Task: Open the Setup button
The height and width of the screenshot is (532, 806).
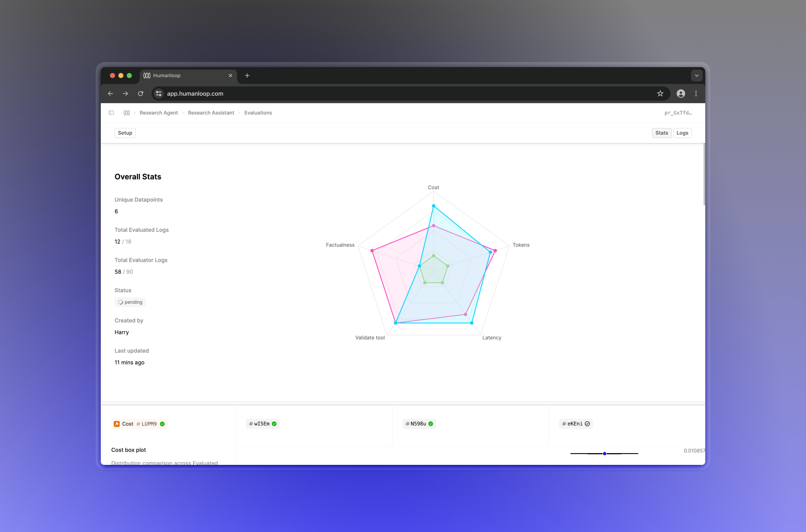Action: [x=125, y=133]
